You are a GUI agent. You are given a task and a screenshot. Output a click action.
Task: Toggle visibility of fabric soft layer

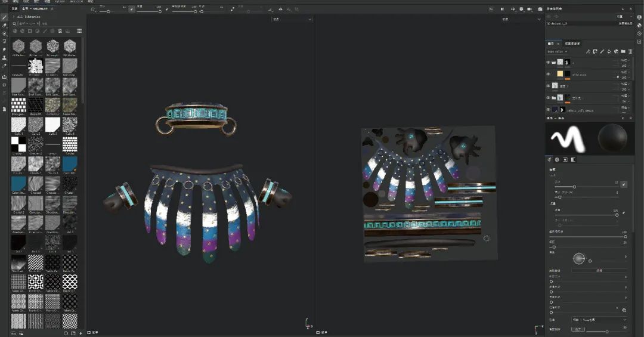[x=549, y=110]
